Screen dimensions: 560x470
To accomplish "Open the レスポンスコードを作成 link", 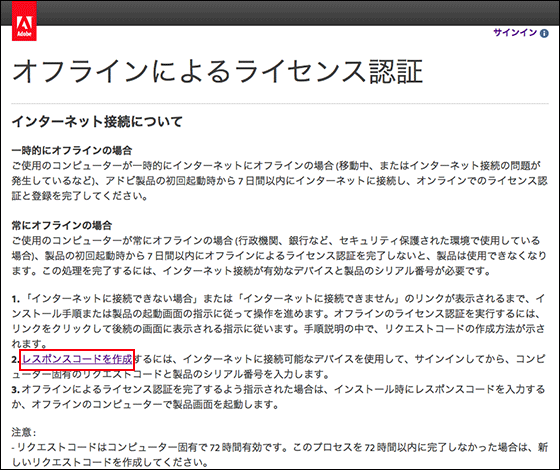I will (77, 359).
